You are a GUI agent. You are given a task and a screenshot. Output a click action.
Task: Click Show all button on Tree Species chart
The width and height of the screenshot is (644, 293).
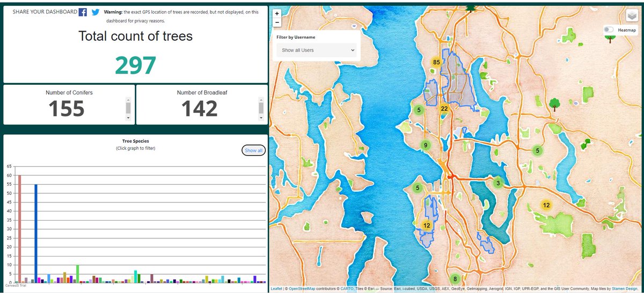coord(253,151)
